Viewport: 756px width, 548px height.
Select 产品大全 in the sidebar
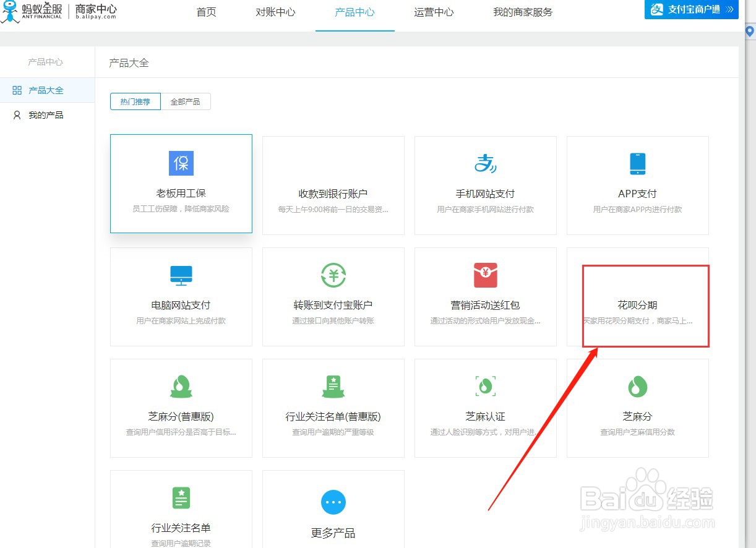[x=47, y=90]
